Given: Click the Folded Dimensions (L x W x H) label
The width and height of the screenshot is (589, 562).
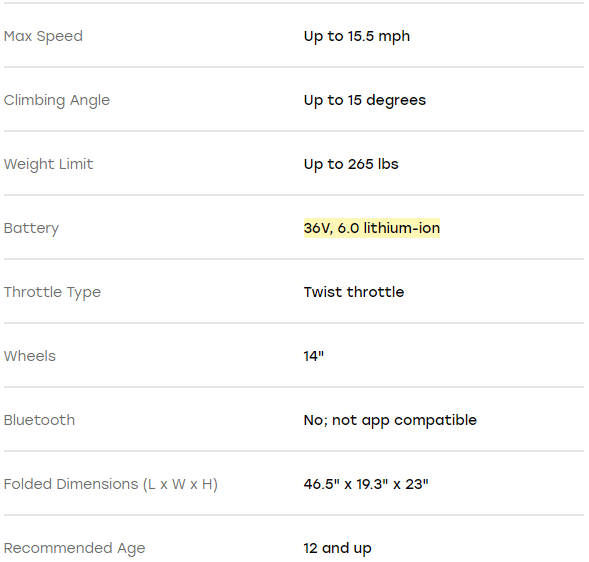Looking at the screenshot, I should 111,484.
